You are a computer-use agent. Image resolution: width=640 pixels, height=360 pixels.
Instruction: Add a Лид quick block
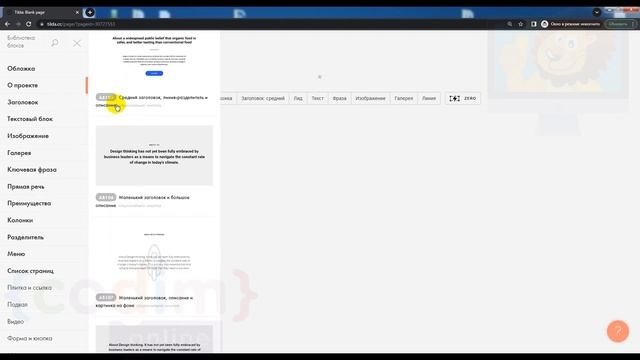coord(298,98)
